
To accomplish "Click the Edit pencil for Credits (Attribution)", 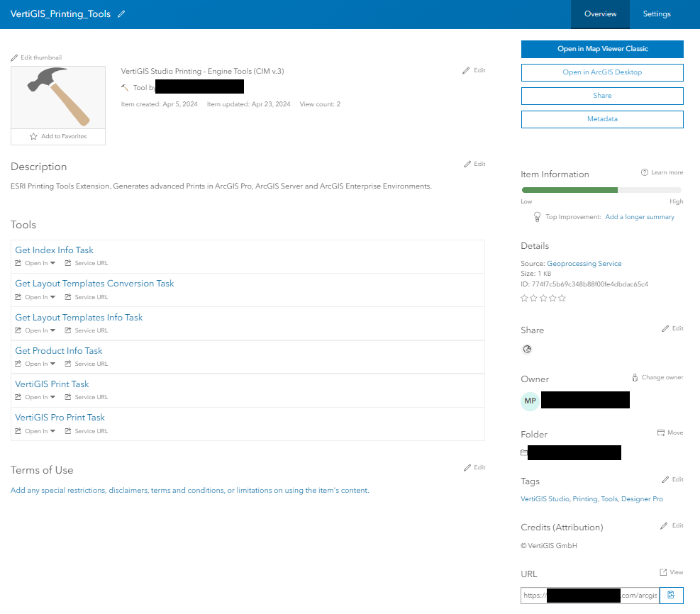I will pyautogui.click(x=665, y=525).
